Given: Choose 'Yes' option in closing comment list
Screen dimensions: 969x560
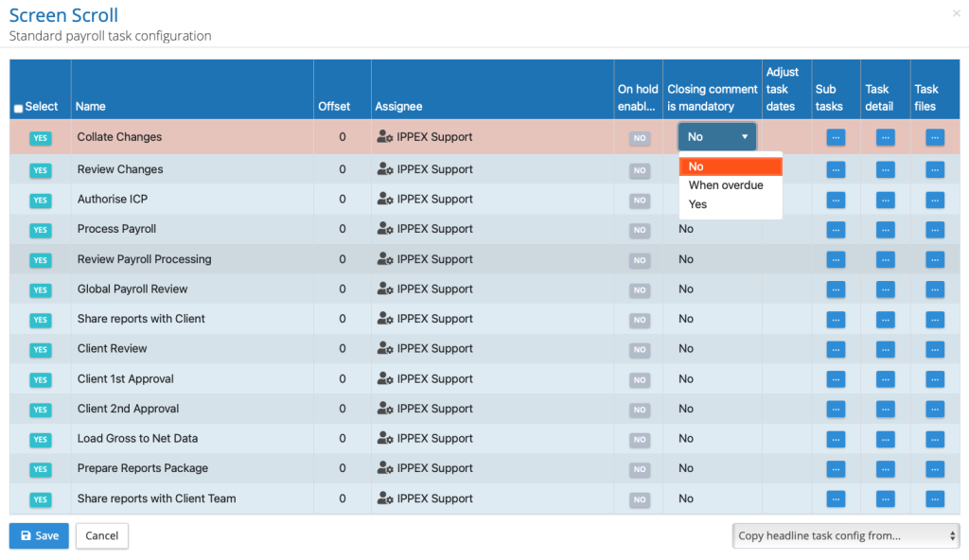Looking at the screenshot, I should pos(698,204).
